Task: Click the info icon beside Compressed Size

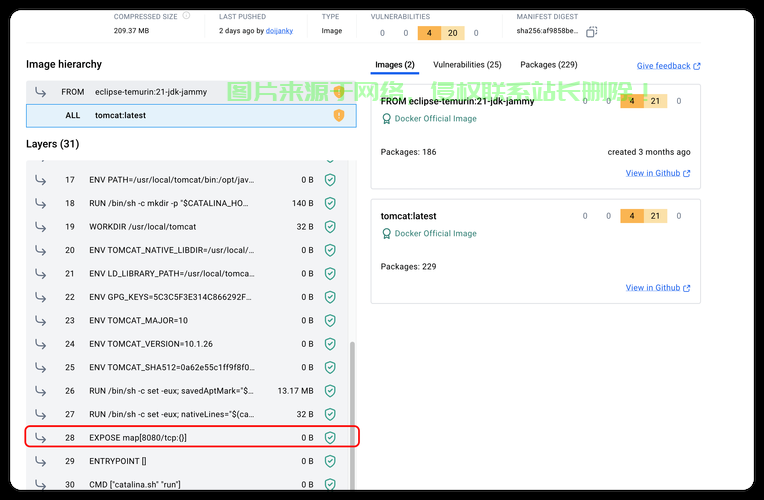Action: [x=189, y=17]
